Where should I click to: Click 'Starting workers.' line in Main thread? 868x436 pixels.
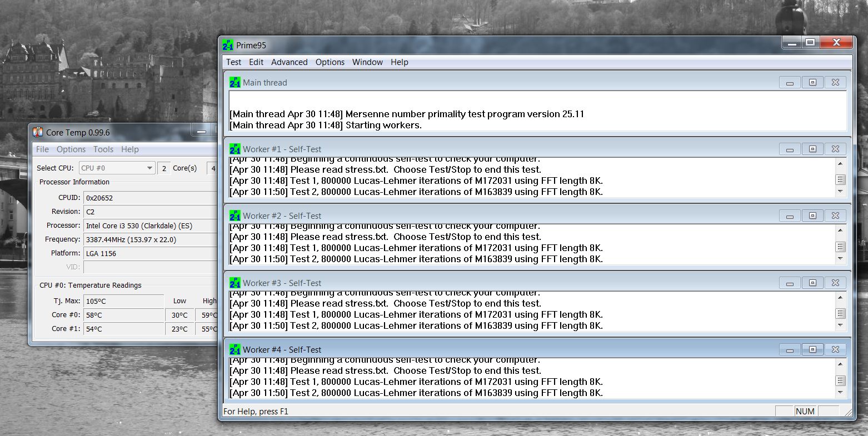pos(325,125)
